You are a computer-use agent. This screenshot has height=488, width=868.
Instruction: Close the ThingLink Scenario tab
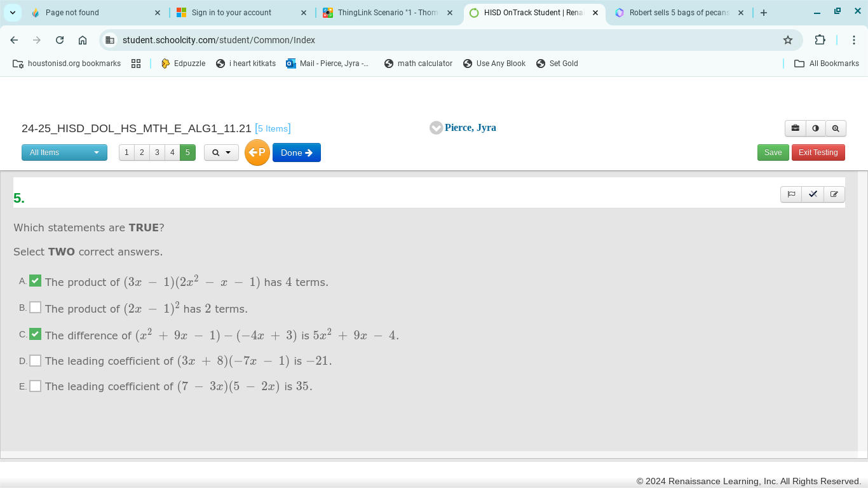coord(450,13)
